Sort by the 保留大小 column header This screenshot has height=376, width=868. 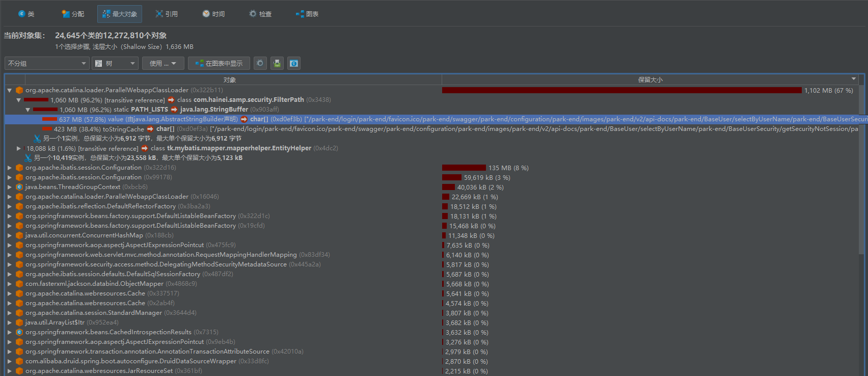click(x=650, y=80)
